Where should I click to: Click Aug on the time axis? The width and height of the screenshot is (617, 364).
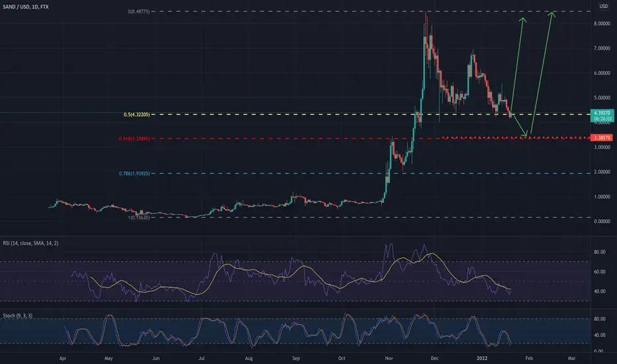249,358
